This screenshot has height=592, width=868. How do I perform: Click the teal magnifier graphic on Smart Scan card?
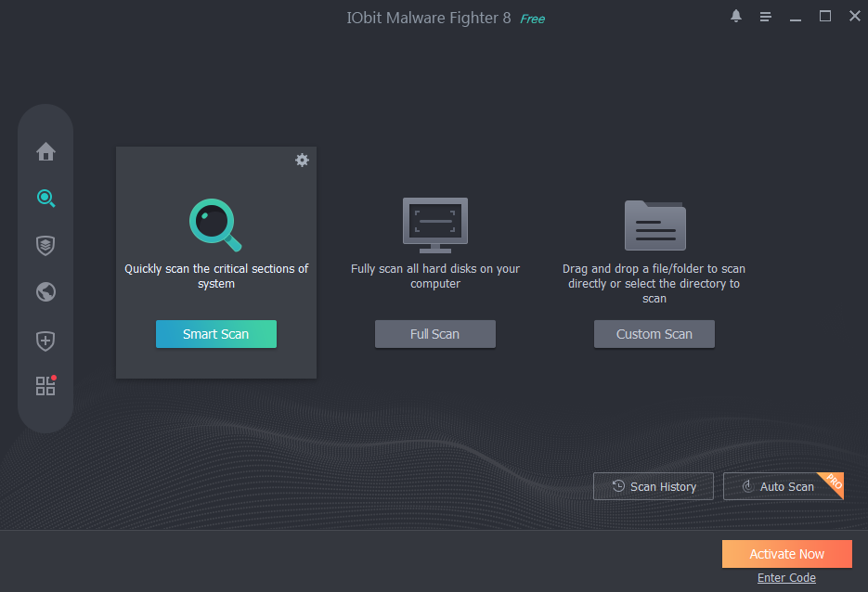tap(216, 224)
